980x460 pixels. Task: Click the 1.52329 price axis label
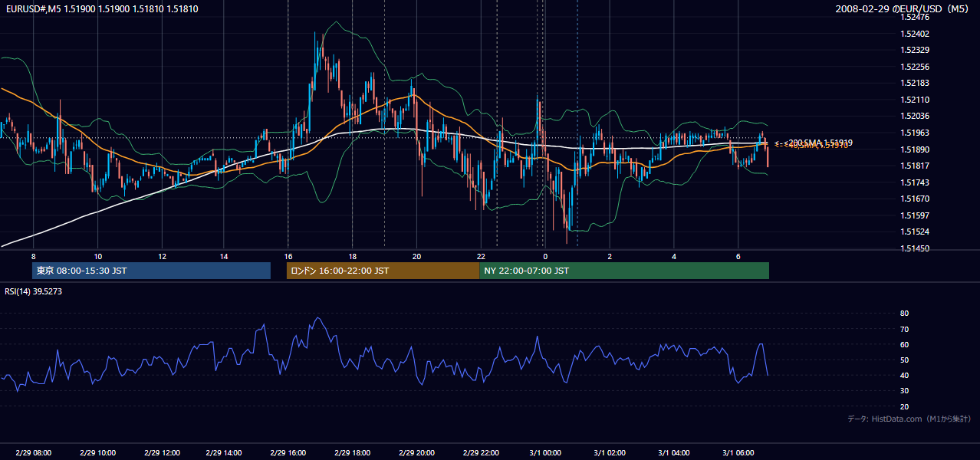coord(915,50)
